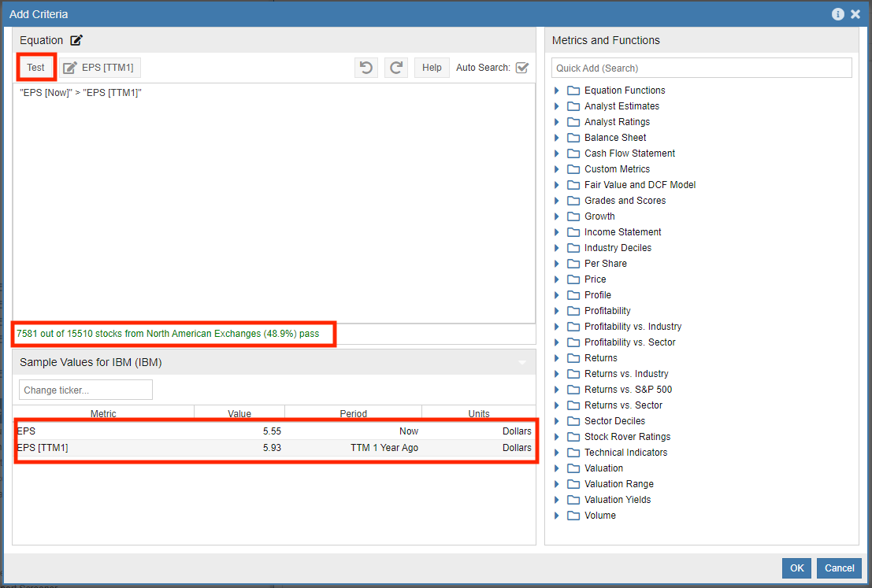Collapse the Sample Values panel arrow
Viewport: 872px width, 588px height.
click(521, 363)
